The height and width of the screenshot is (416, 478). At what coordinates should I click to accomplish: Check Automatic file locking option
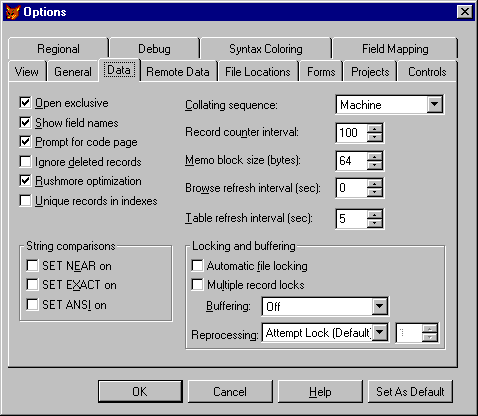pos(197,266)
